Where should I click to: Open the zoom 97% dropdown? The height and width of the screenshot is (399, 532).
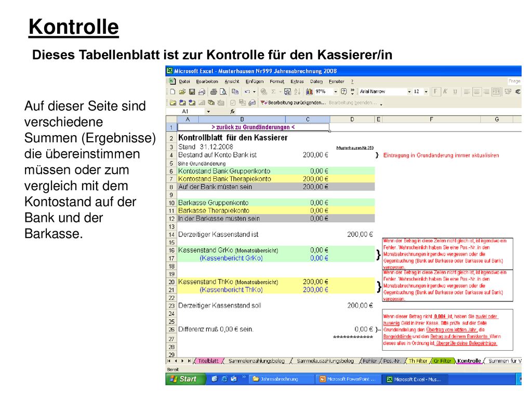(336, 91)
